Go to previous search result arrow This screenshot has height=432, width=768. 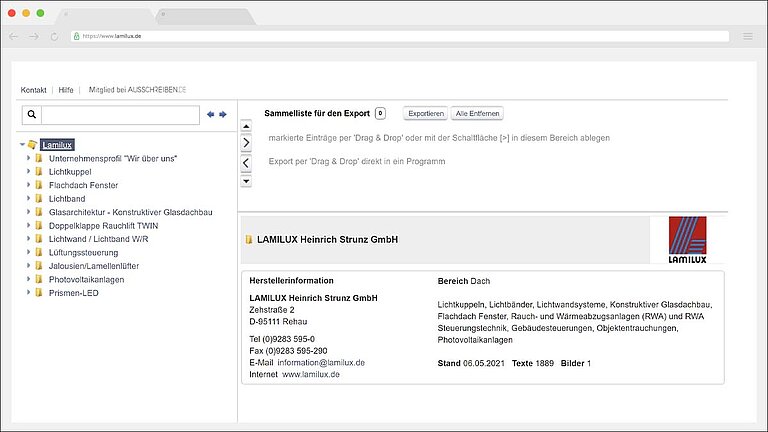click(x=211, y=114)
